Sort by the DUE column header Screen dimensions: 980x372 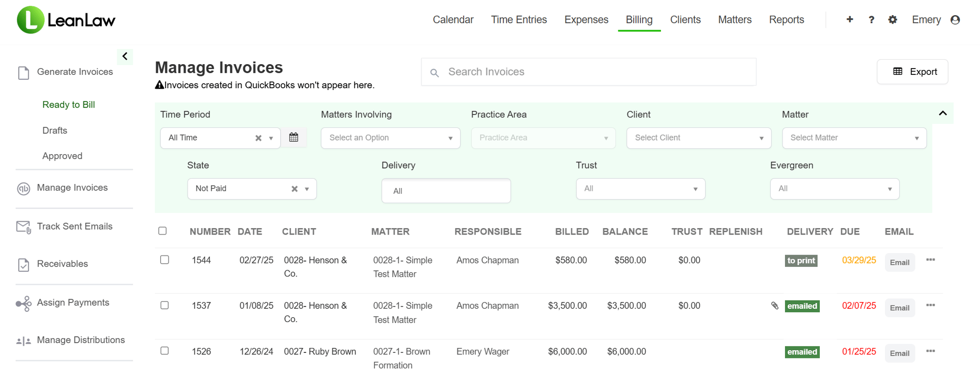point(850,232)
